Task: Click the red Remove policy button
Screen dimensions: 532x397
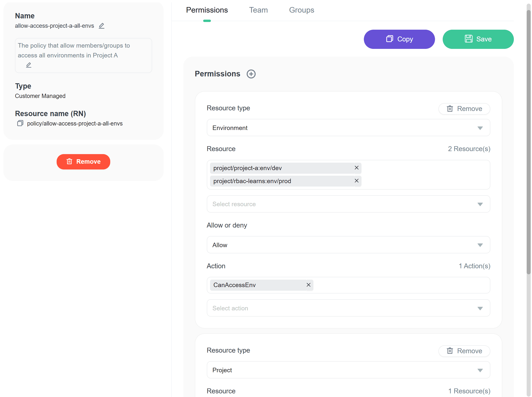Action: (x=83, y=162)
